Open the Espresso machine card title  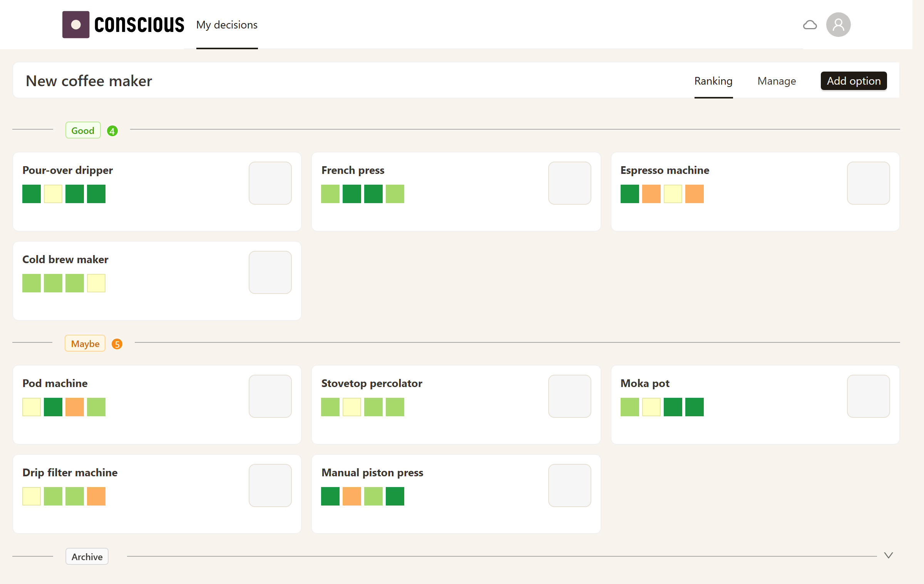665,170
